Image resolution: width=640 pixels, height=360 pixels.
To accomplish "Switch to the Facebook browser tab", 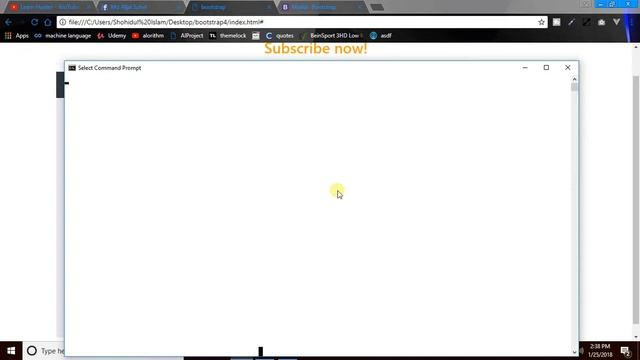I will (x=141, y=7).
